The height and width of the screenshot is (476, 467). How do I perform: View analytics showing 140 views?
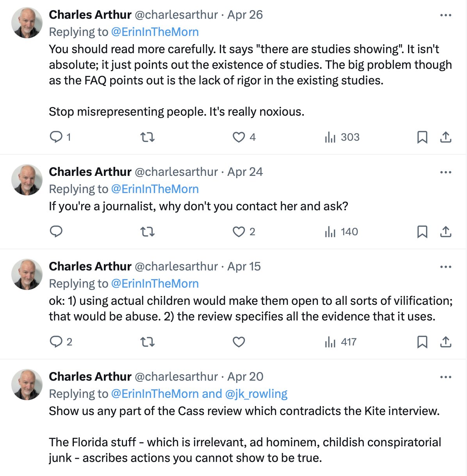tap(342, 232)
